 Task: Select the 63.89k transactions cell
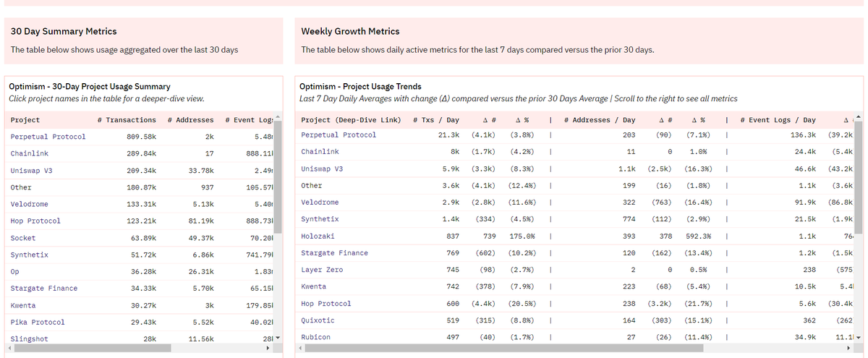point(143,238)
